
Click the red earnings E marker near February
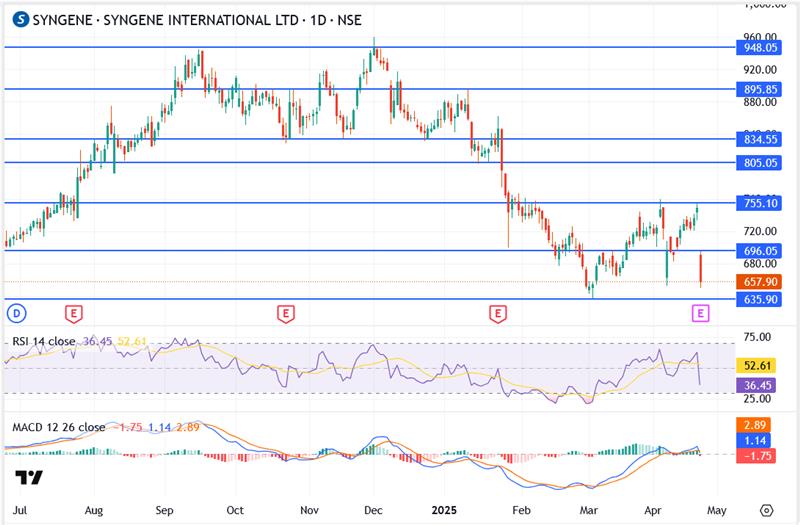[497, 313]
